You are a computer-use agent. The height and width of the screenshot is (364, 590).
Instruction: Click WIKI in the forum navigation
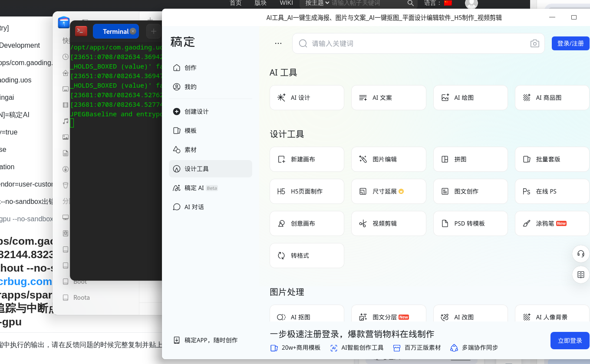pyautogui.click(x=286, y=3)
